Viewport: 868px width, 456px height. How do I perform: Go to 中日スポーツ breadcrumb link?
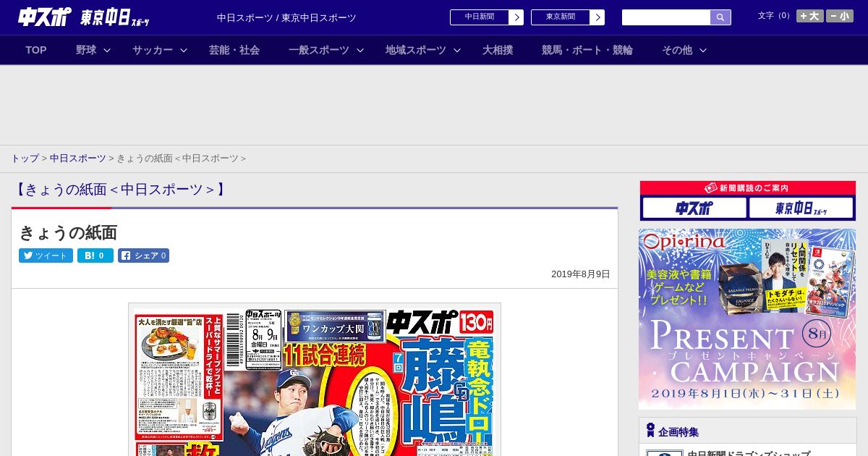77,158
